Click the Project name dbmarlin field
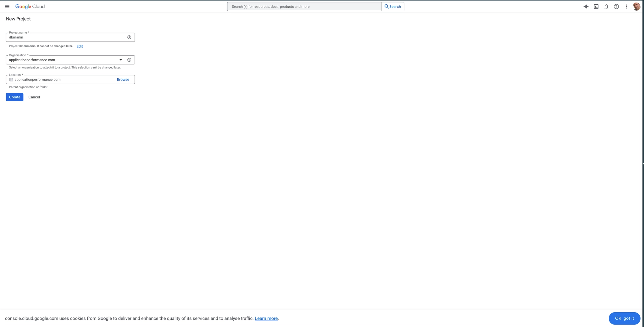 coord(63,37)
